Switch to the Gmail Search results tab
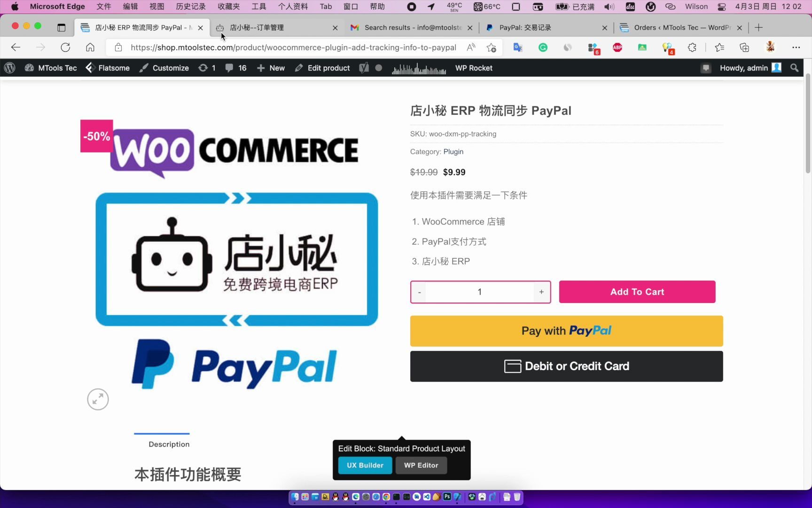The width and height of the screenshot is (812, 508). click(412, 27)
